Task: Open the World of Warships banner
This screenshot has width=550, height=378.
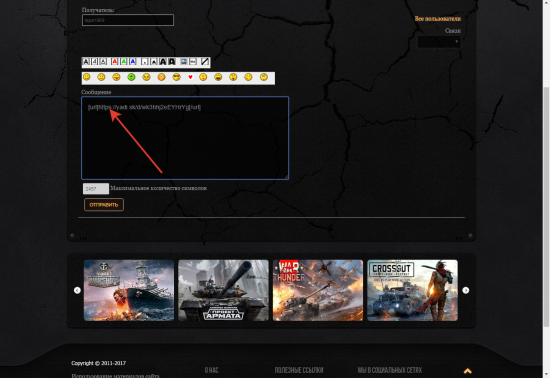Action: 129,290
